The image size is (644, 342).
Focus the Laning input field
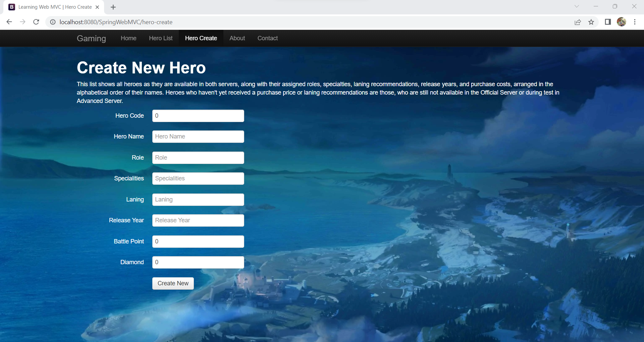point(198,199)
